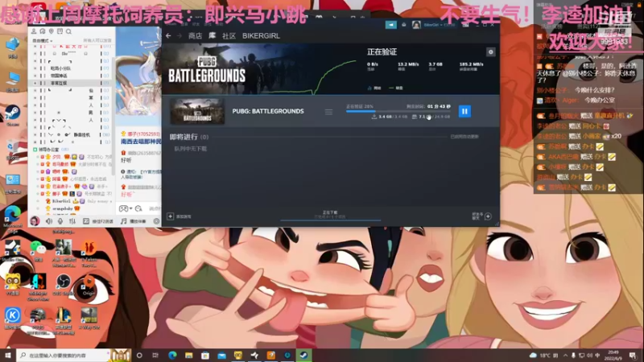Open WeChat desktop shortcut
Viewport: 644px width, 362px height.
tap(38, 250)
